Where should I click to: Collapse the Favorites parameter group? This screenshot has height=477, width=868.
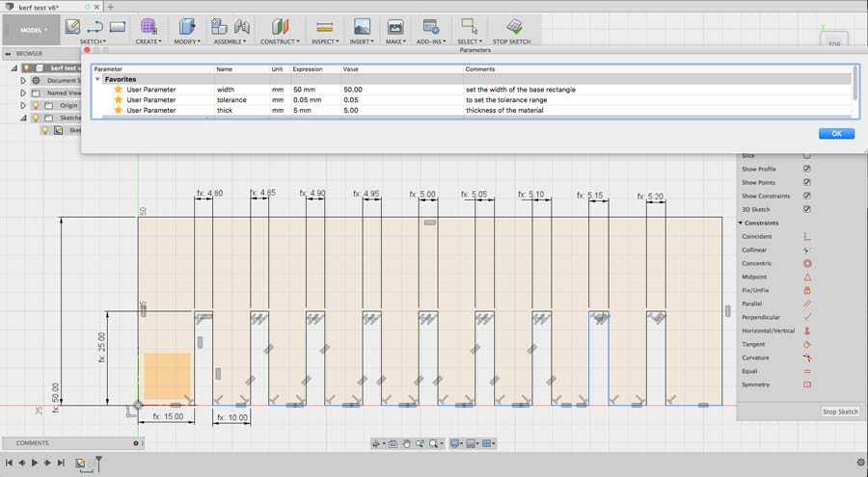pyautogui.click(x=97, y=79)
